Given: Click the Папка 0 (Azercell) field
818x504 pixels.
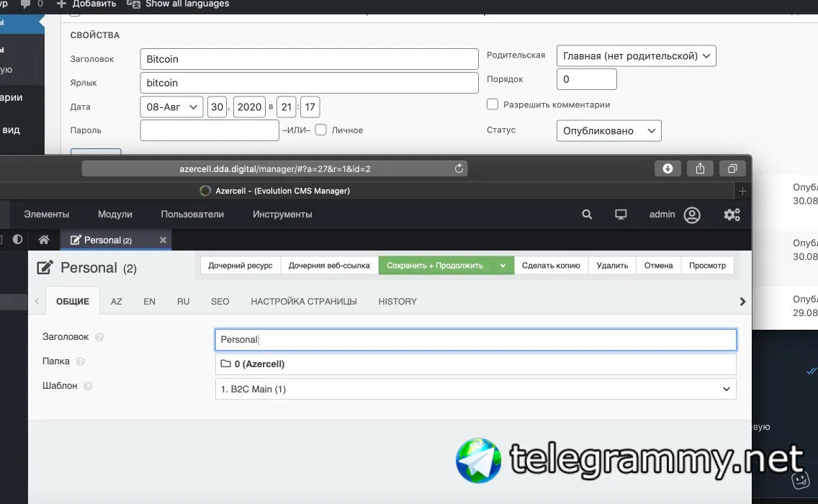Looking at the screenshot, I should pyautogui.click(x=476, y=364).
